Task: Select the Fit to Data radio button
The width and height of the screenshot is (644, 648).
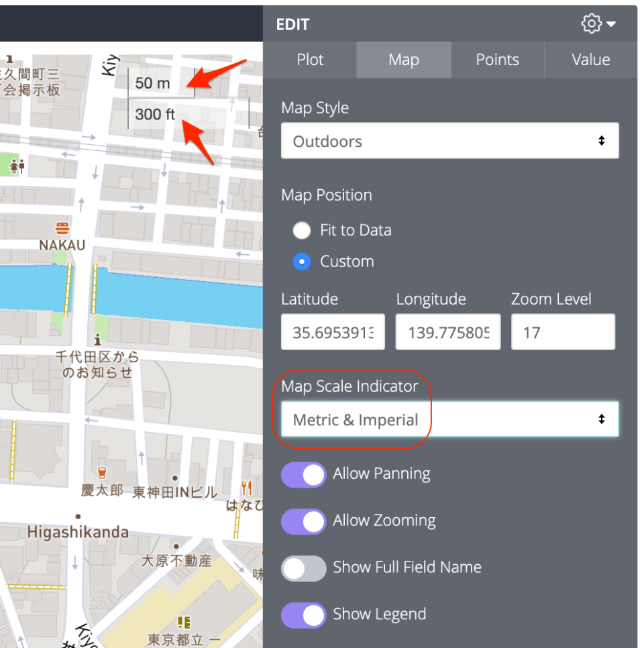Action: (x=301, y=230)
